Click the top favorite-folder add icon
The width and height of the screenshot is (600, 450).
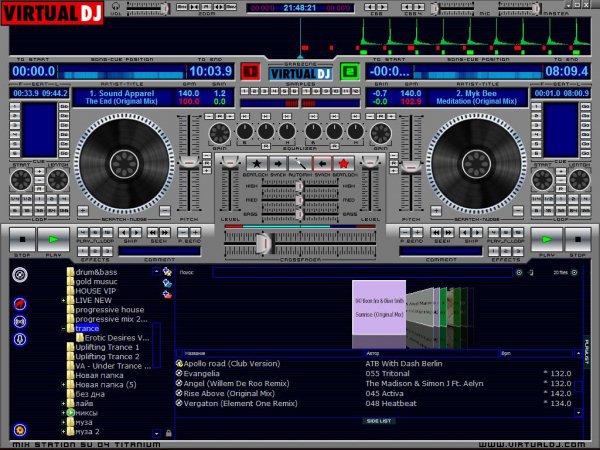(167, 272)
